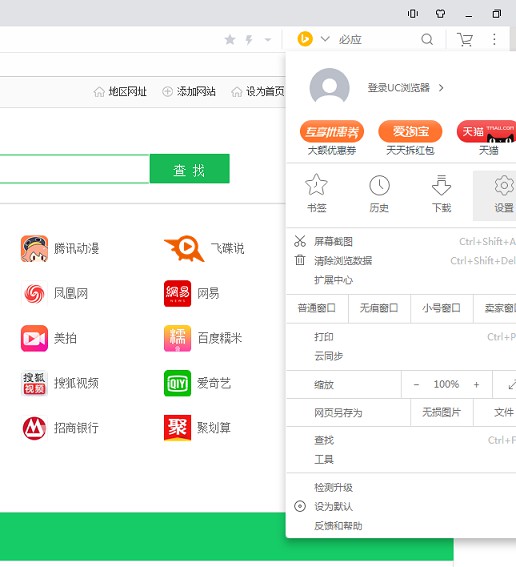Click the user avatar icon
Viewport: 516px width, 567px height.
coord(329,87)
